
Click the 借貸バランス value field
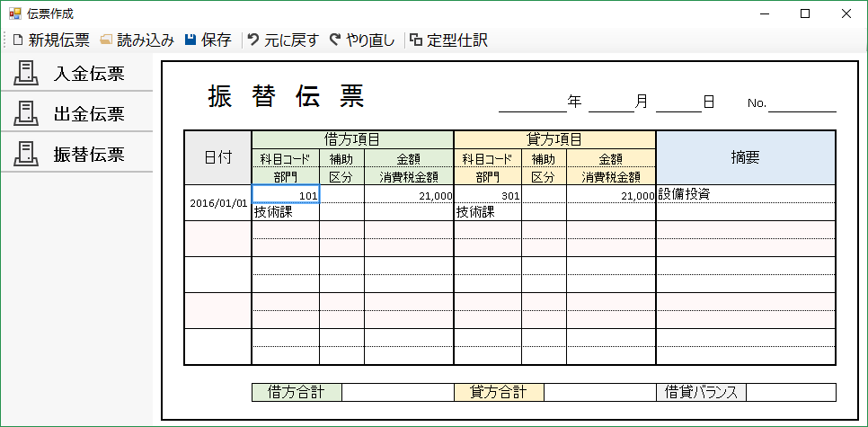pos(791,392)
